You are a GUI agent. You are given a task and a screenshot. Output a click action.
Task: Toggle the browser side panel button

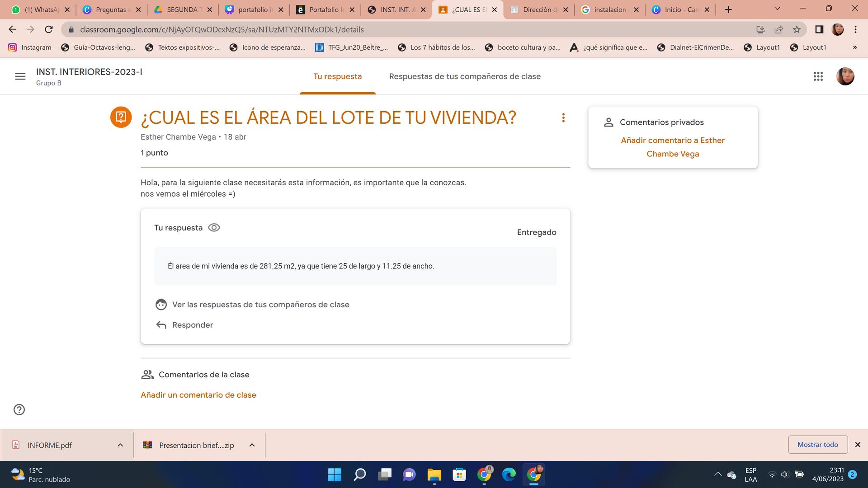click(819, 29)
